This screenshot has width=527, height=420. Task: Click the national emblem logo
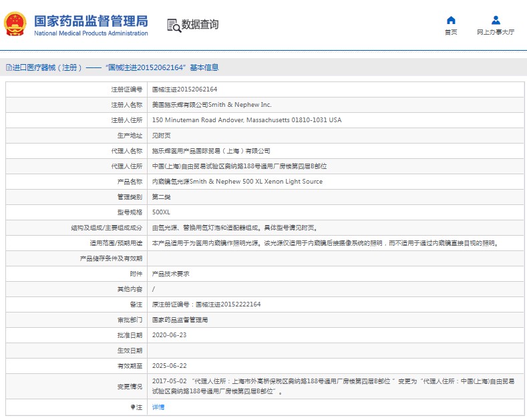pyautogui.click(x=15, y=24)
